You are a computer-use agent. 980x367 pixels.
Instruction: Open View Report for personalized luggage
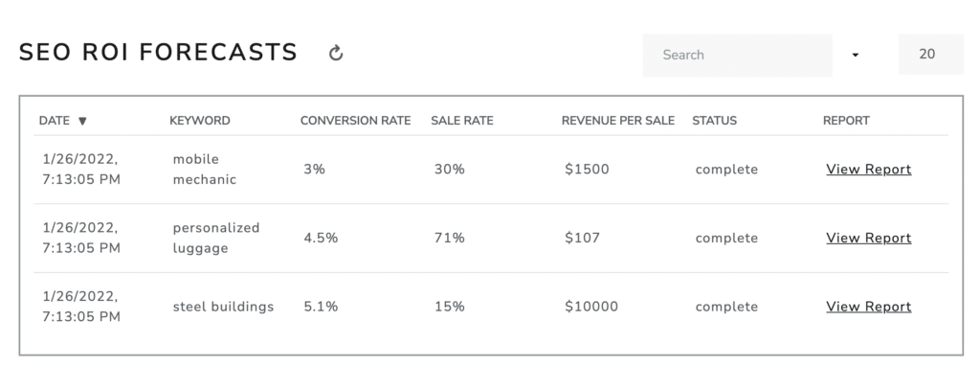coord(868,238)
